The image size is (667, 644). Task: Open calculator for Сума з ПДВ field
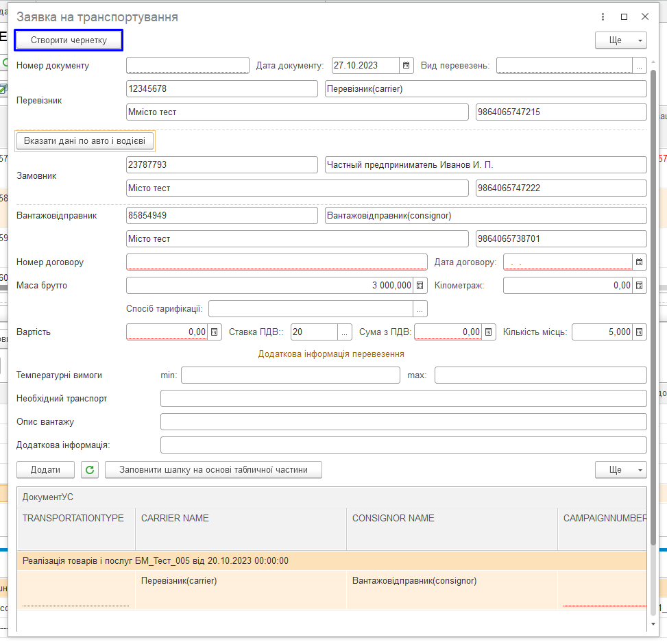(488, 332)
